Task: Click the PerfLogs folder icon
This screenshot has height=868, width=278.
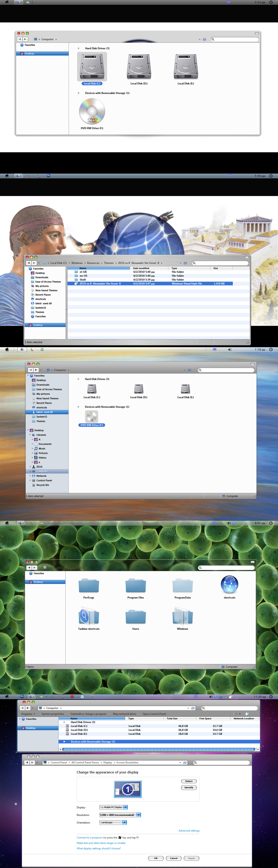Action: coord(89,585)
